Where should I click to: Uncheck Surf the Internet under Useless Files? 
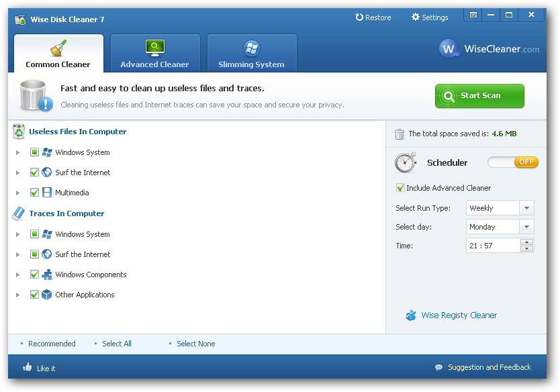(x=34, y=173)
